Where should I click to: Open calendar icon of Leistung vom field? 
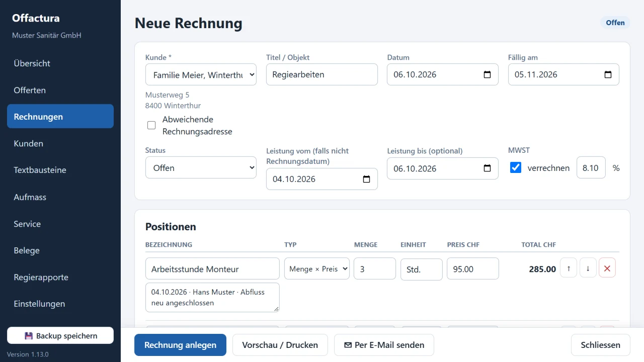[366, 179]
